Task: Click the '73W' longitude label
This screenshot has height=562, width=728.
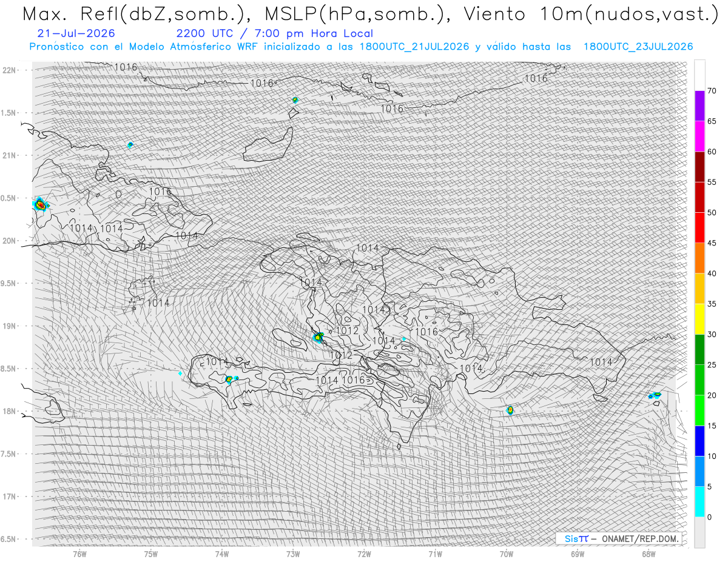Action: [293, 554]
